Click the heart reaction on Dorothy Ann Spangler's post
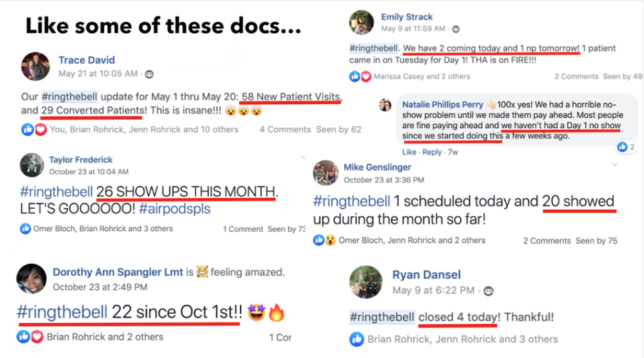 pos(37,337)
